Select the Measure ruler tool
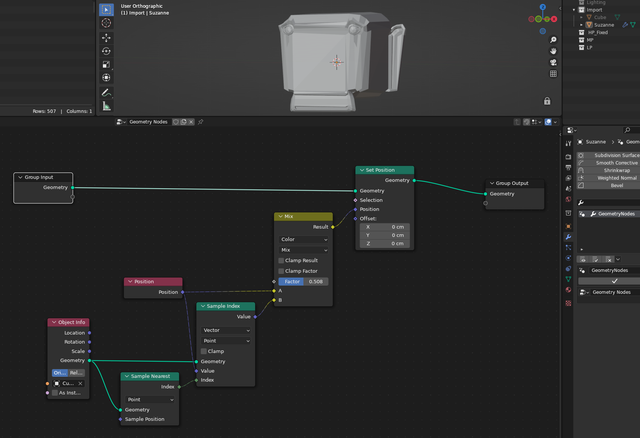 (106, 106)
